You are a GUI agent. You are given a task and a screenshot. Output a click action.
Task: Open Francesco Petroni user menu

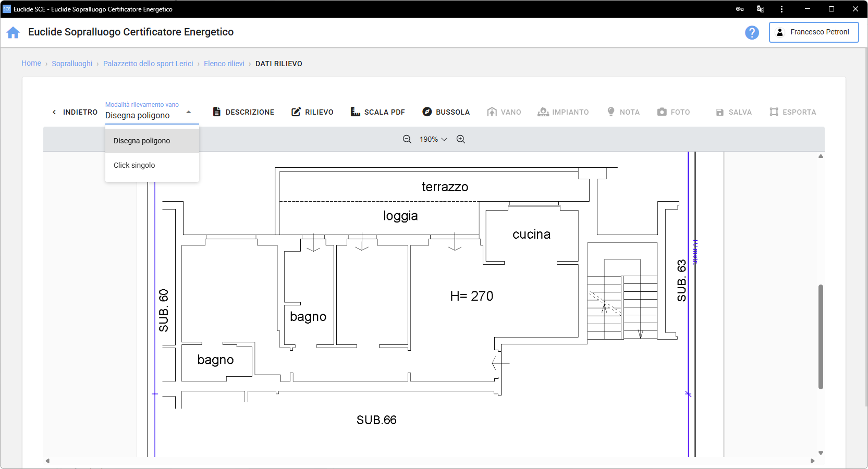coord(814,32)
